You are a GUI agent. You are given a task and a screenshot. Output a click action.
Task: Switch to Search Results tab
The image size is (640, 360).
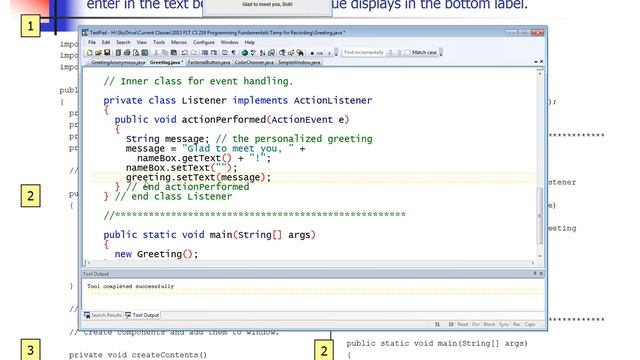103,315
